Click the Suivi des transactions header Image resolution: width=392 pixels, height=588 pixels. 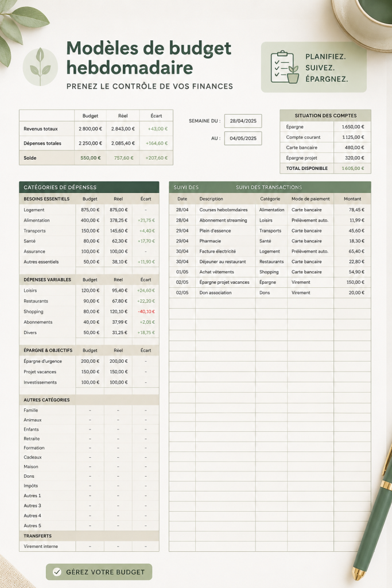coord(270,187)
